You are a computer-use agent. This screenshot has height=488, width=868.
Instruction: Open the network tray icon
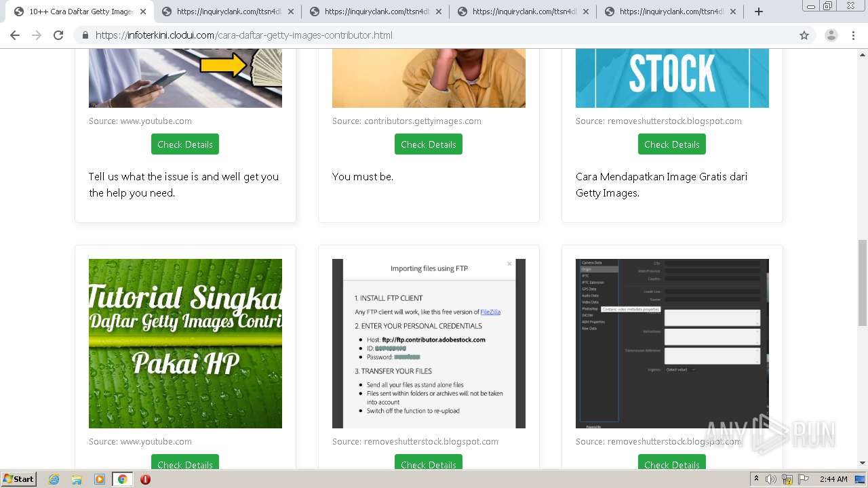coord(787,479)
